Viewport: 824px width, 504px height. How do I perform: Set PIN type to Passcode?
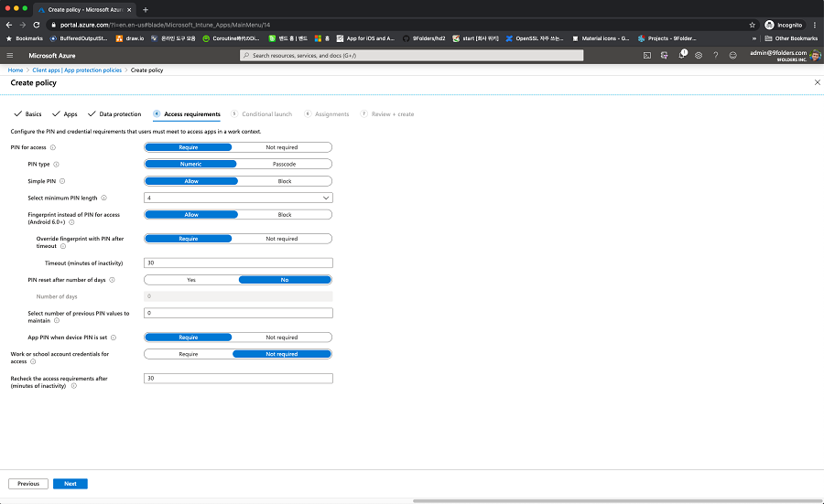(x=285, y=165)
